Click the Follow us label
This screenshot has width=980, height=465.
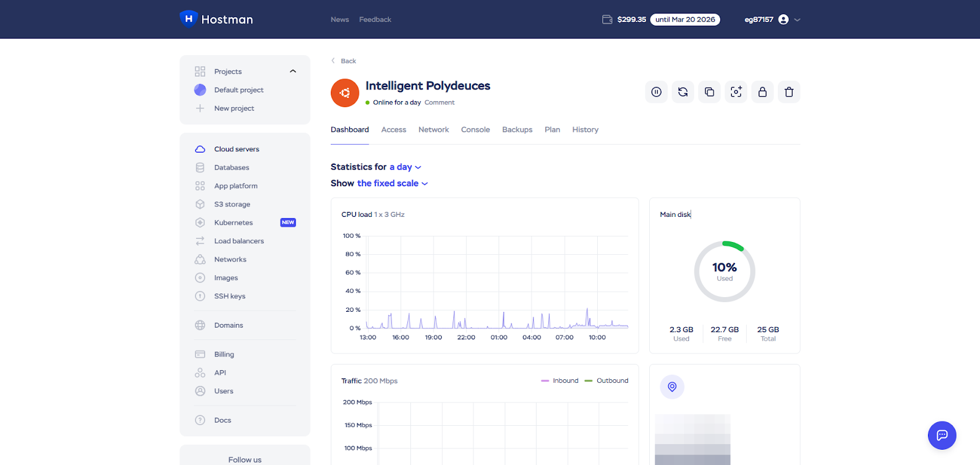(x=245, y=460)
